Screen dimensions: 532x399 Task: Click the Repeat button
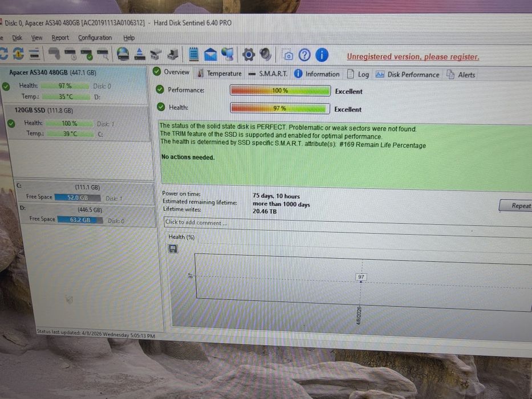tap(515, 206)
